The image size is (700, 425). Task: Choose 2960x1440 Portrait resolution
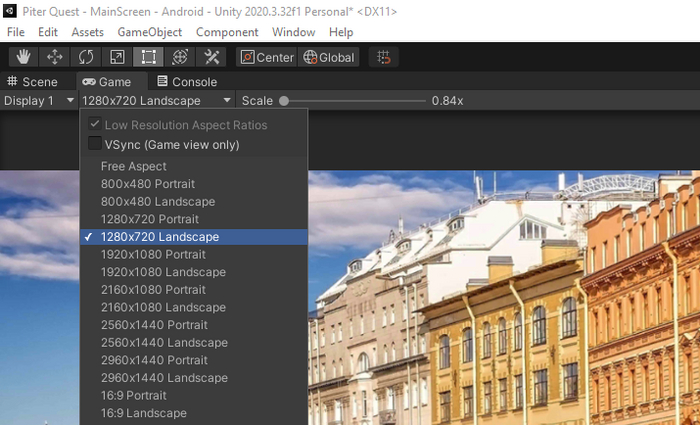coord(194,360)
